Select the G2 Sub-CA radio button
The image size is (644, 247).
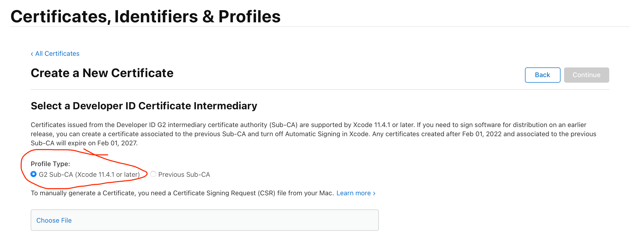33,174
